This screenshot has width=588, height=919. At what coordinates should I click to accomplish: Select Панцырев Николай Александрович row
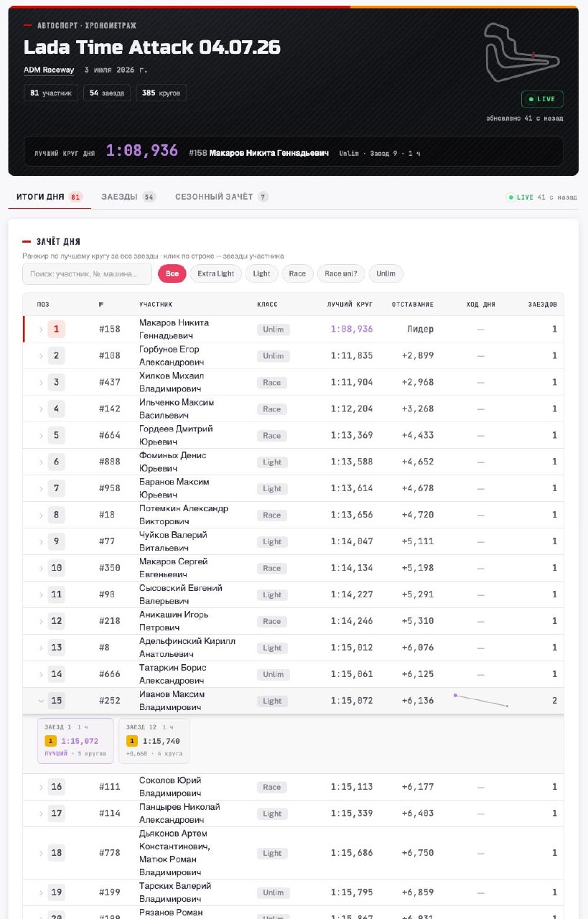pos(293,813)
